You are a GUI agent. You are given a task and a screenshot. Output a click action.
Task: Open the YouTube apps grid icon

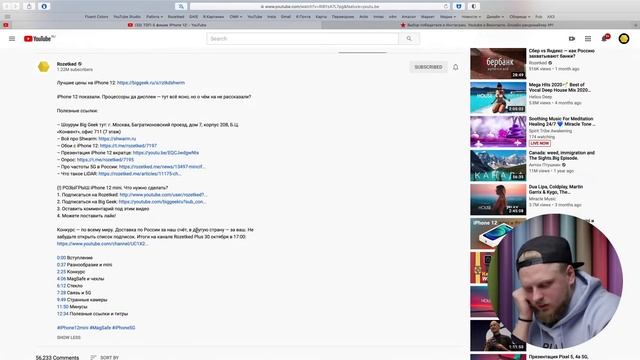click(x=588, y=39)
